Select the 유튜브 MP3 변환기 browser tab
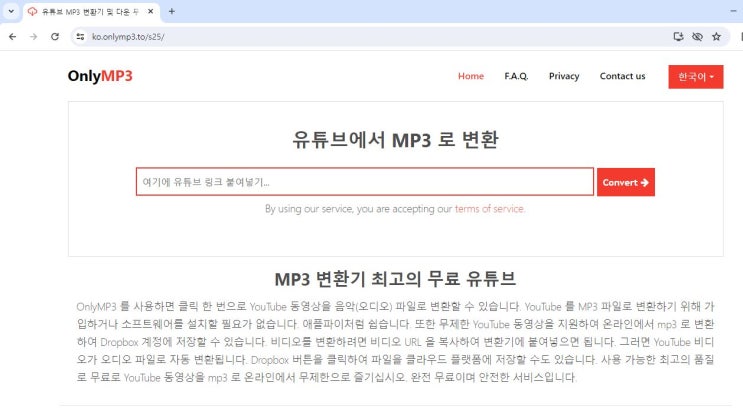743x408 pixels. click(91, 12)
